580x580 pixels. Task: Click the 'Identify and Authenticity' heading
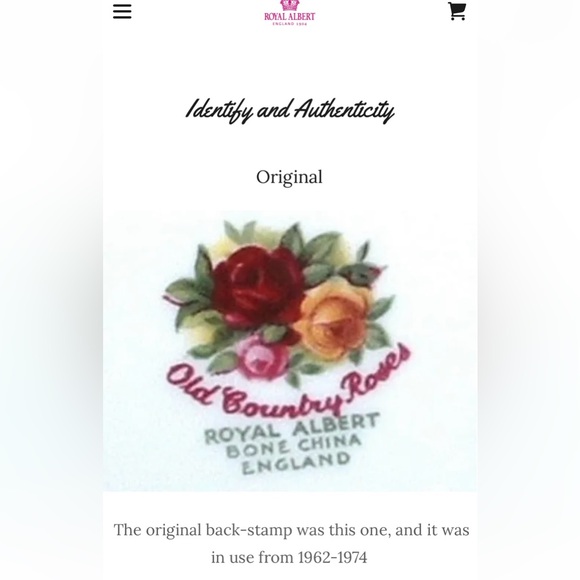pos(290,110)
